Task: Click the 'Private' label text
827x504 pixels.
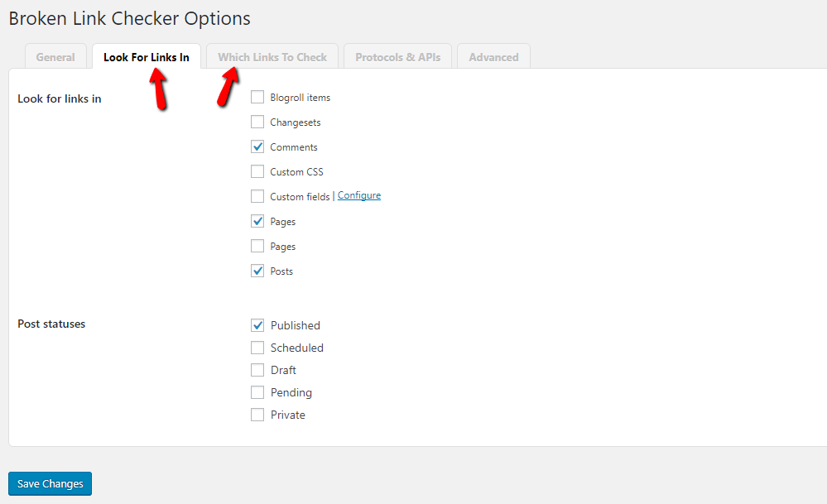Action: [288, 415]
